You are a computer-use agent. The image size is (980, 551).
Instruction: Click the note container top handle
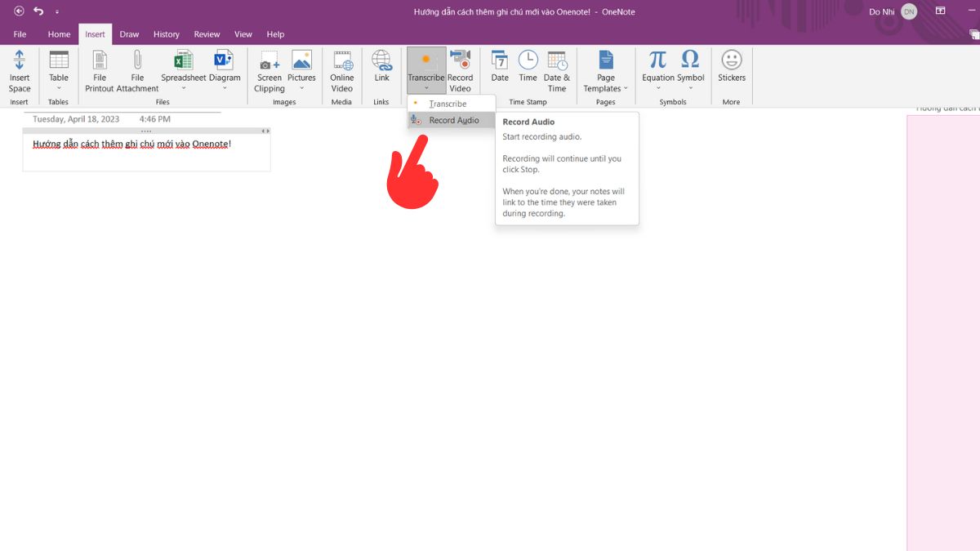146,131
